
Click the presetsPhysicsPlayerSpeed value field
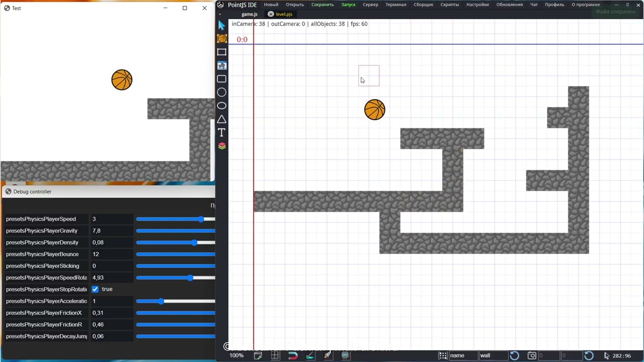click(112, 219)
